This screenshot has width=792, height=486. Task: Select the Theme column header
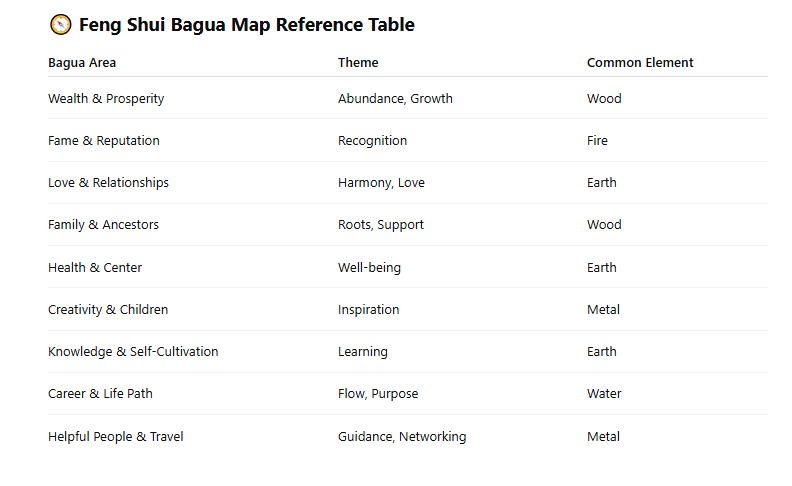click(358, 63)
